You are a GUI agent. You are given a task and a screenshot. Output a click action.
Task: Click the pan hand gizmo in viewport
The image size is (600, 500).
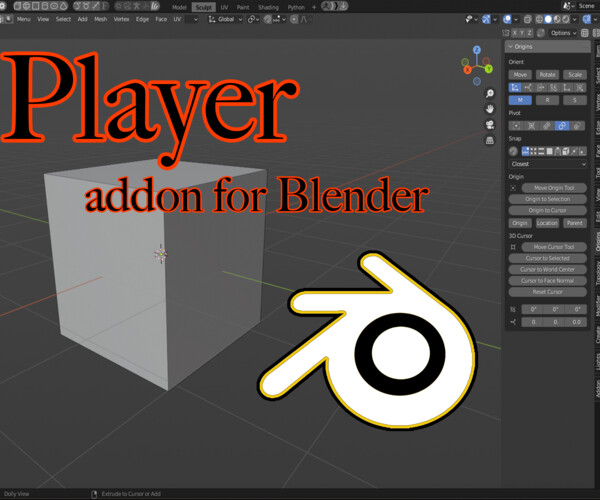click(490, 109)
